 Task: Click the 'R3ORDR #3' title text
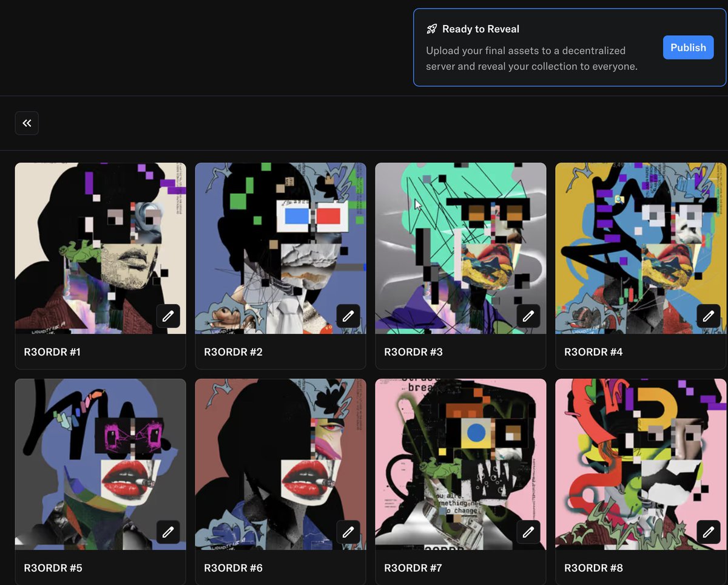[414, 352]
